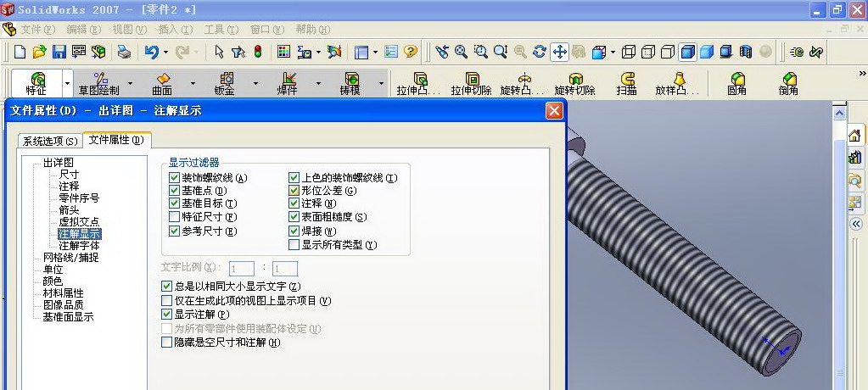Select Shaded With Edges display

click(687, 52)
